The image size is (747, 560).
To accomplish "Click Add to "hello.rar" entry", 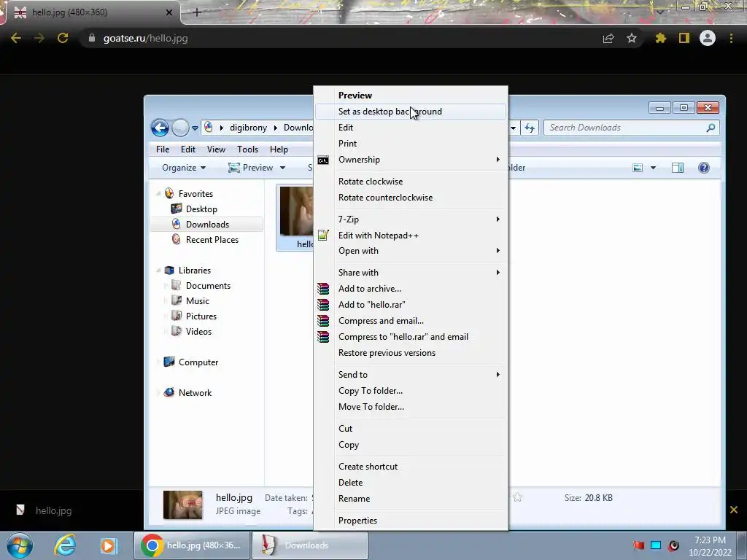I will click(x=410, y=305).
